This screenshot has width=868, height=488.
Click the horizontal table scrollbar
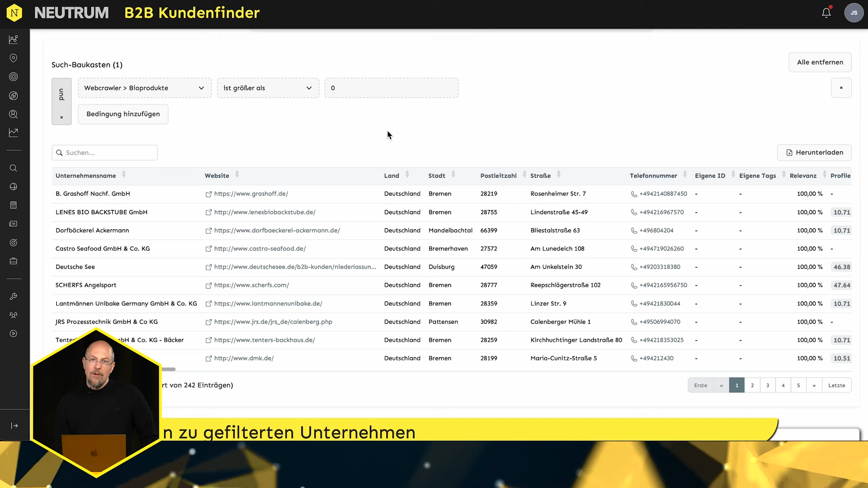(168, 369)
